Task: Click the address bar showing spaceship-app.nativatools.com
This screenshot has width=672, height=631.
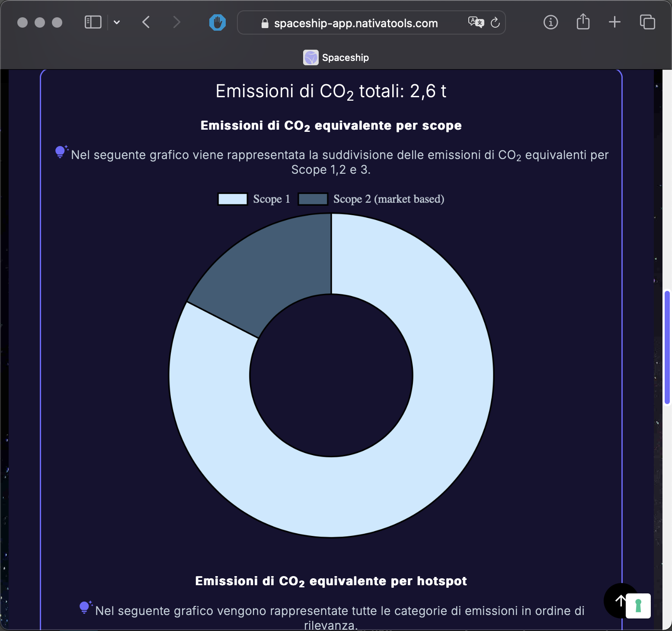Action: 371,22
